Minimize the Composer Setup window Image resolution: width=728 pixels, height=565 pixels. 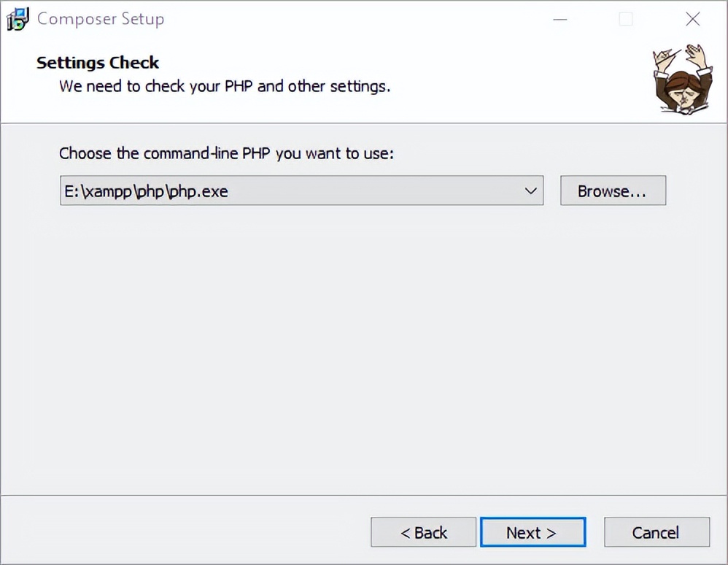tap(559, 19)
